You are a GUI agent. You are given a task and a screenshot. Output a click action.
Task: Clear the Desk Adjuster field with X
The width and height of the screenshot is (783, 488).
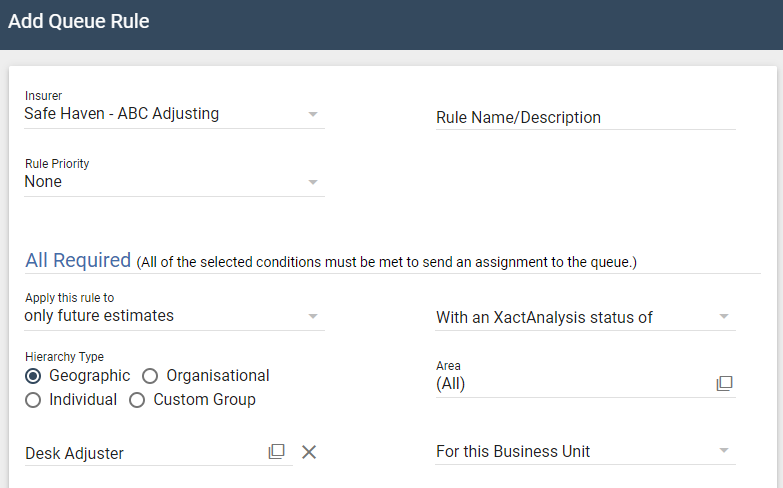click(x=309, y=452)
